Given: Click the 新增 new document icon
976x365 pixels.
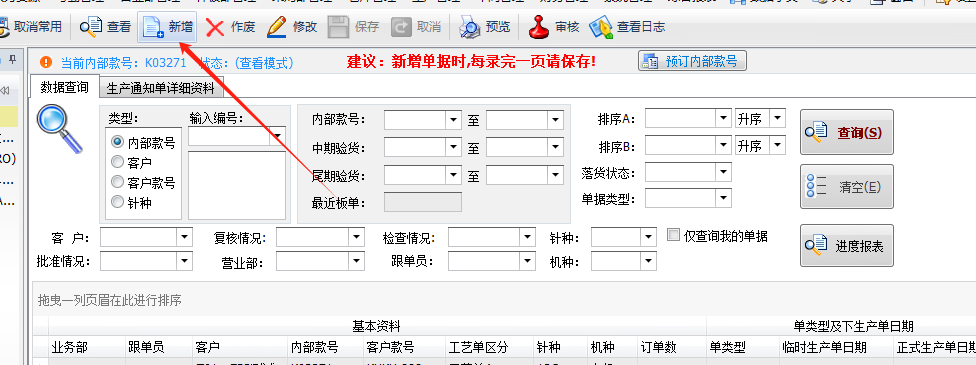Looking at the screenshot, I should [x=153, y=27].
